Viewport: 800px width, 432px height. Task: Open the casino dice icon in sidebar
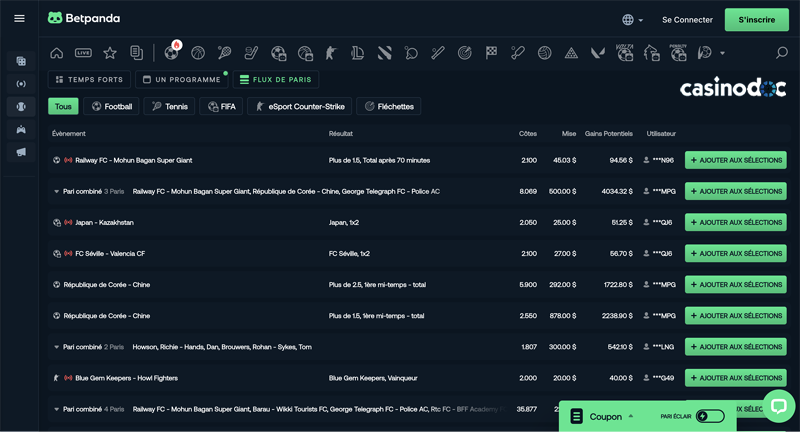pyautogui.click(x=21, y=61)
